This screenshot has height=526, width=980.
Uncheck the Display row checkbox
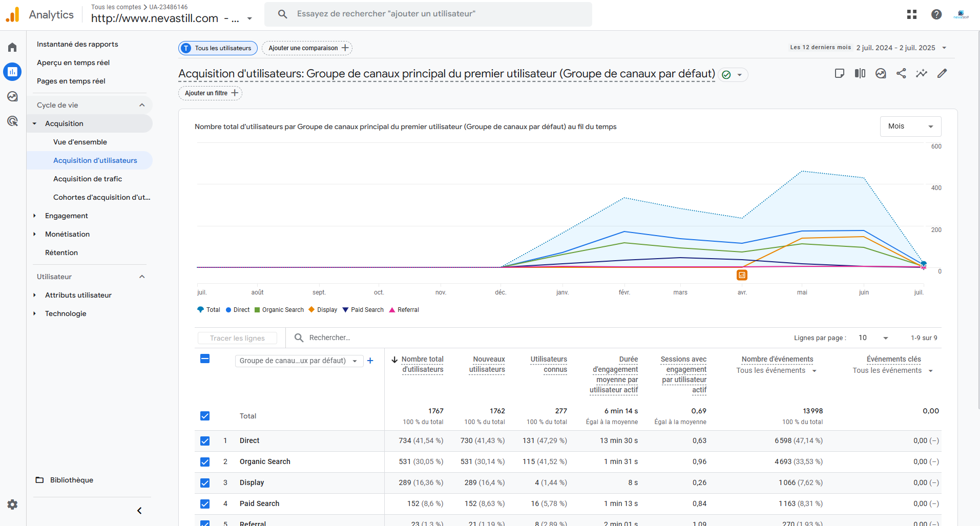pyautogui.click(x=205, y=482)
